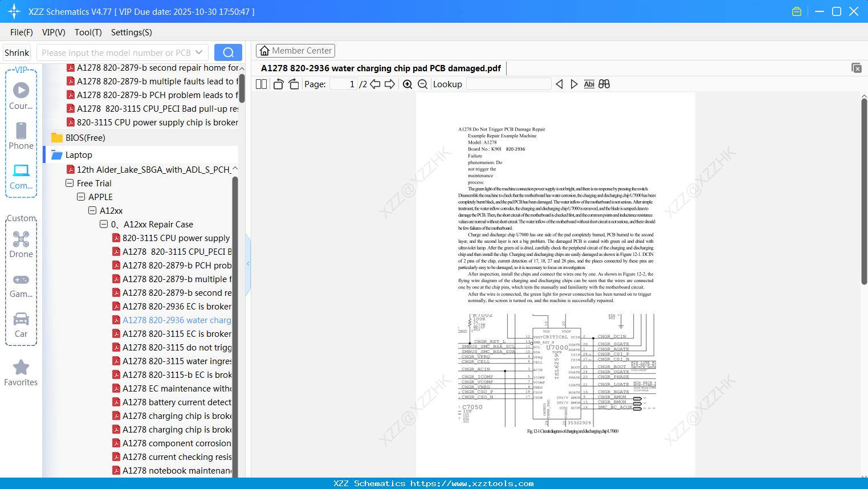Viewport: 868px width, 489px height.
Task: Open A1278 820-3115 water ingress file
Action: 172,361
